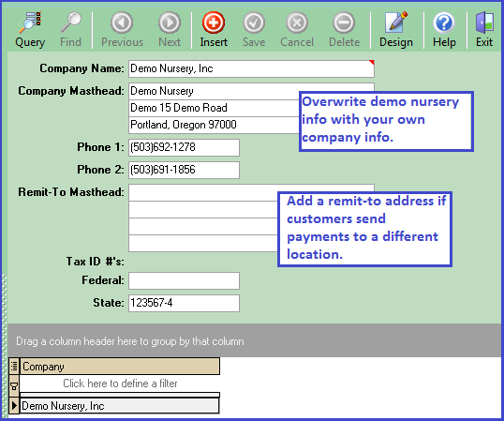This screenshot has height=421, width=504.
Task: Click the grid column chooser icon
Action: [x=14, y=366]
